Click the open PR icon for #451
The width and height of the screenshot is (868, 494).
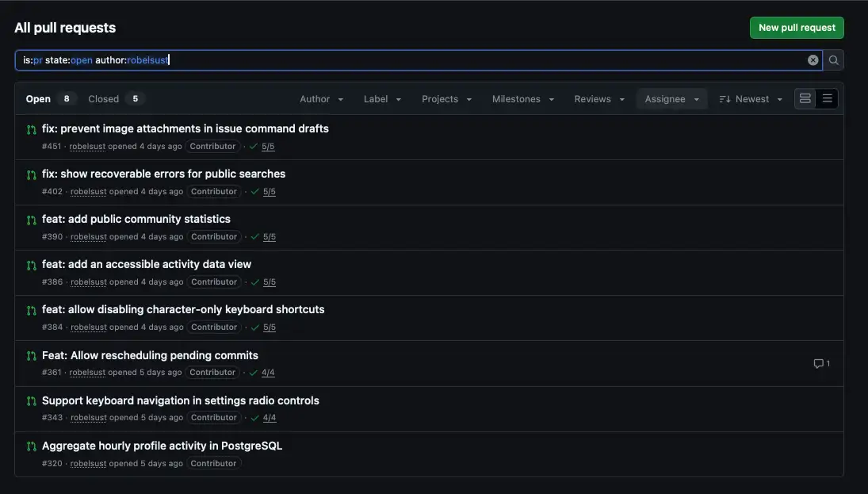click(32, 129)
